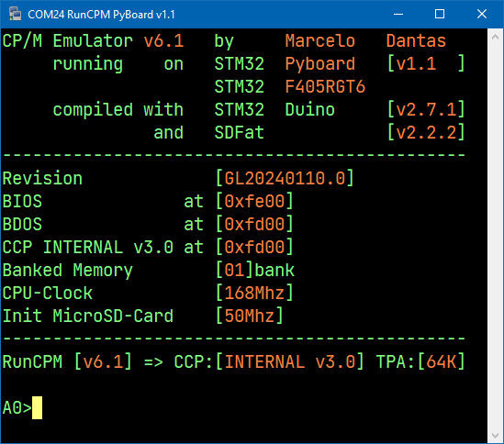Click the vertical scrollbar track
The height and width of the screenshot is (444, 504).
tap(496, 237)
